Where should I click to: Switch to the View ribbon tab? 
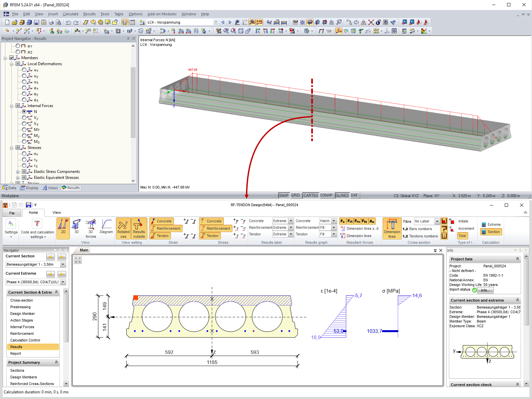(57, 212)
